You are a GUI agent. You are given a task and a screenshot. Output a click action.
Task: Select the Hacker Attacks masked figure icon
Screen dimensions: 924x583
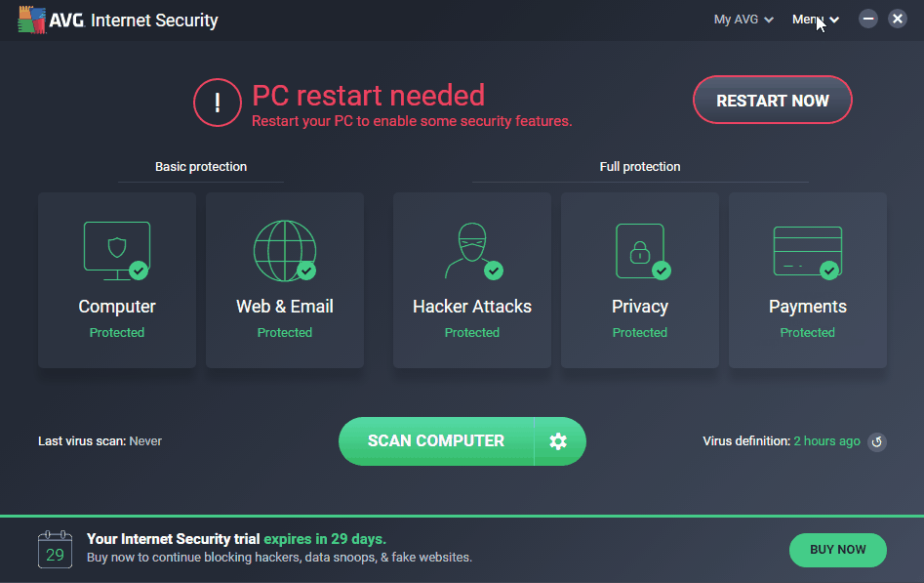471,250
